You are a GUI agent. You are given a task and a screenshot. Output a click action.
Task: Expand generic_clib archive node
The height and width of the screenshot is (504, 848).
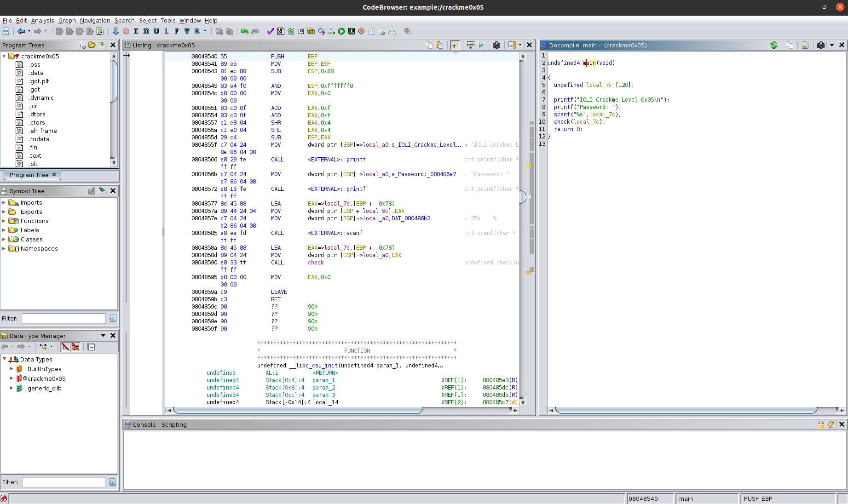tap(12, 388)
